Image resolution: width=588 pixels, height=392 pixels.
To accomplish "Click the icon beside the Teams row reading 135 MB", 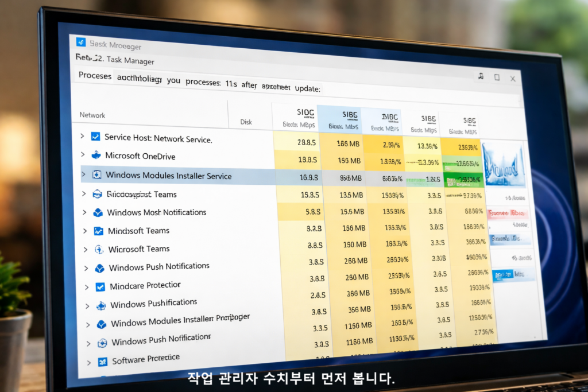I will click(98, 194).
